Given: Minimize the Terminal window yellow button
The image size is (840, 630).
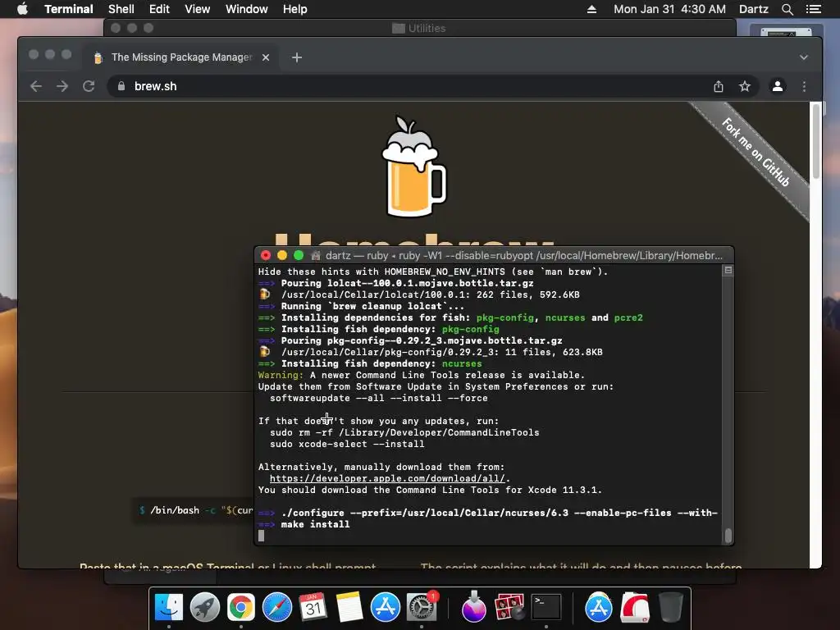Looking at the screenshot, I should coord(282,256).
